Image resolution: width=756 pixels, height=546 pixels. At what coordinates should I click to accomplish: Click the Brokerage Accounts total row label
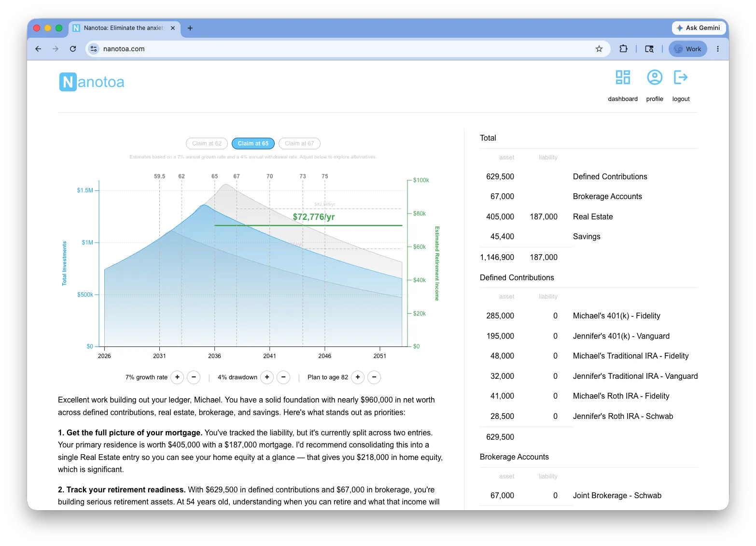pyautogui.click(x=607, y=197)
